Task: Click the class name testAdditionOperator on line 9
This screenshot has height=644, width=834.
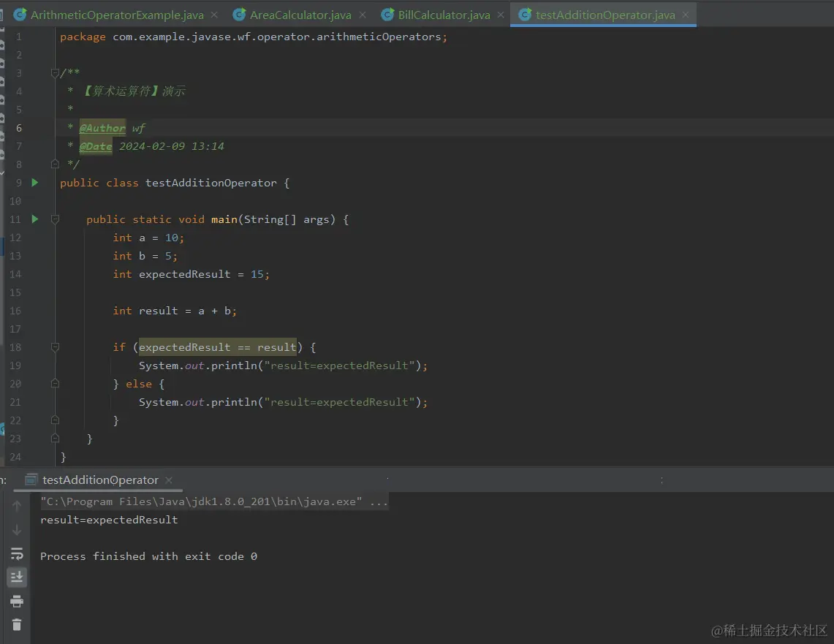Action: 211,183
